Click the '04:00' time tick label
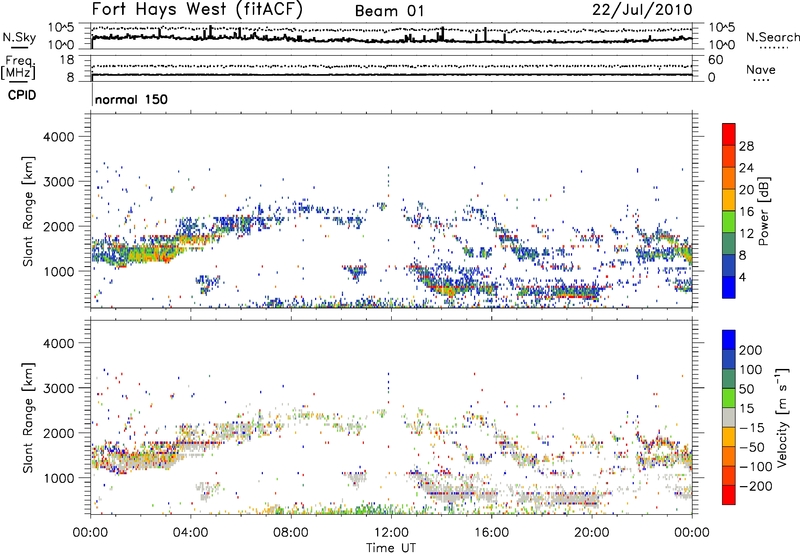800x554 pixels. click(x=190, y=533)
